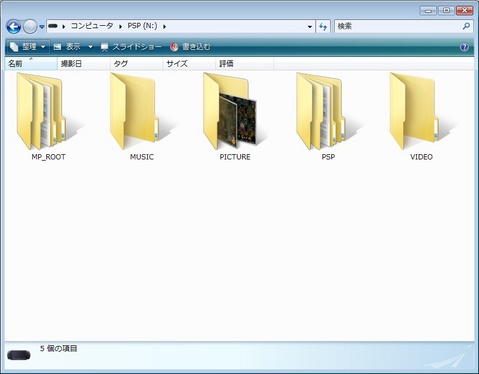The height and width of the screenshot is (374, 479).
Task: Open the recent pages dropdown arrow
Action: click(42, 27)
